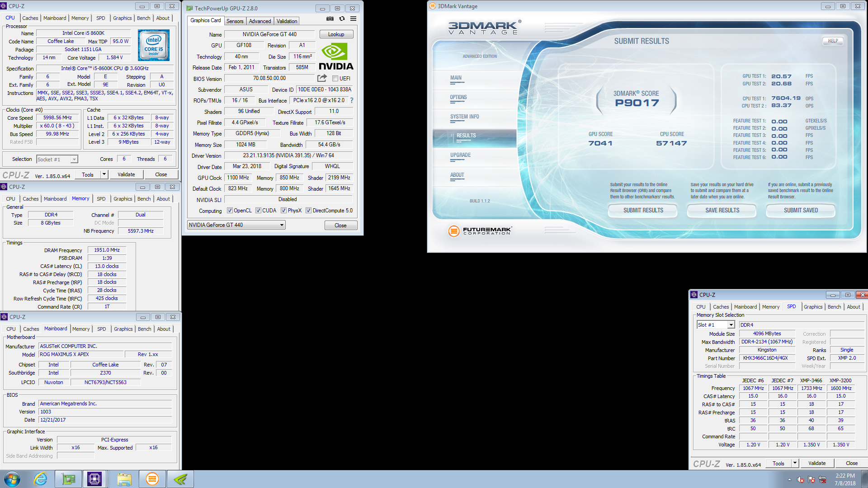Toggle the CUDA checkbox
Screen dimensions: 868x488
pos(258,211)
